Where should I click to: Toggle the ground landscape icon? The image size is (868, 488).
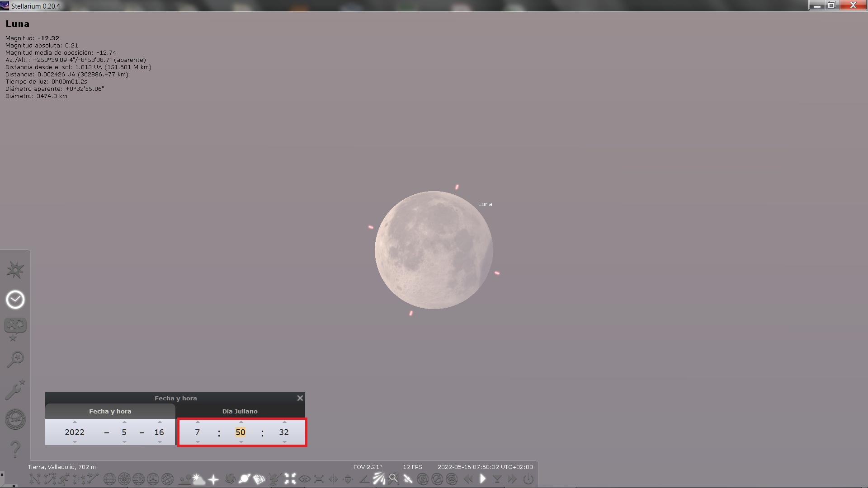click(185, 480)
